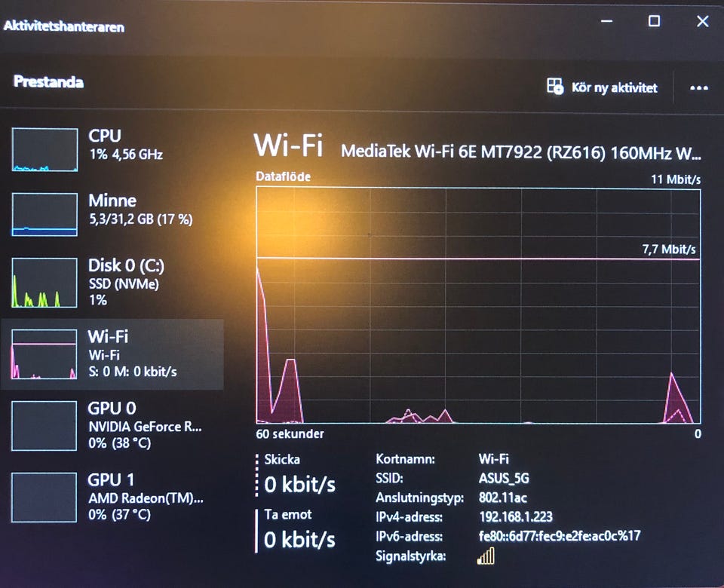Select the IPv4 address 192.168.1.223 value
Viewport: 724px width, 588px height.
pyautogui.click(x=516, y=517)
